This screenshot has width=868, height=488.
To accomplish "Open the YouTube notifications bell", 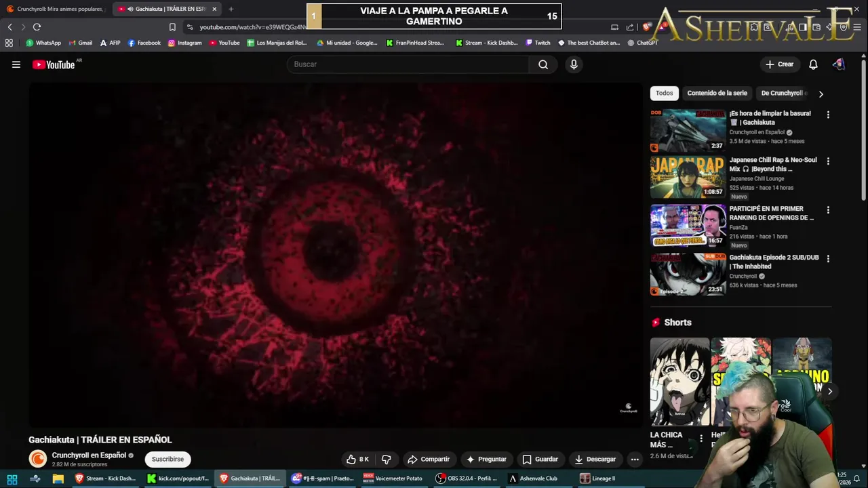I will point(813,64).
